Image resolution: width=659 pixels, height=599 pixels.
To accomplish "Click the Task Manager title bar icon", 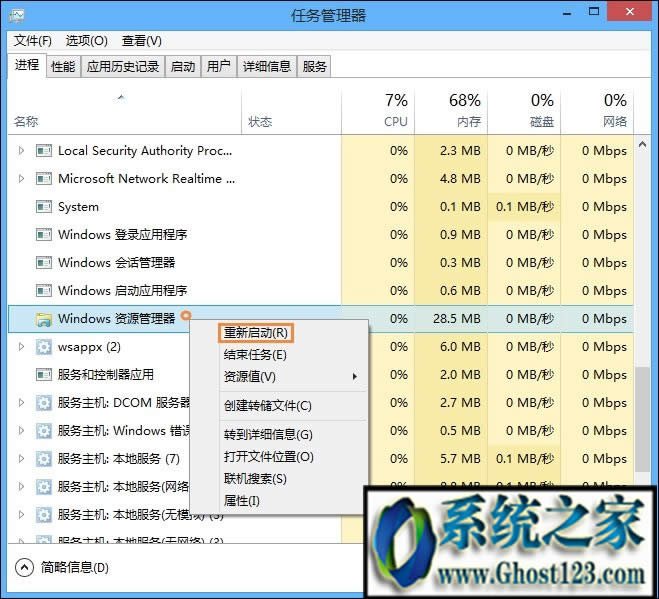I will [x=17, y=15].
